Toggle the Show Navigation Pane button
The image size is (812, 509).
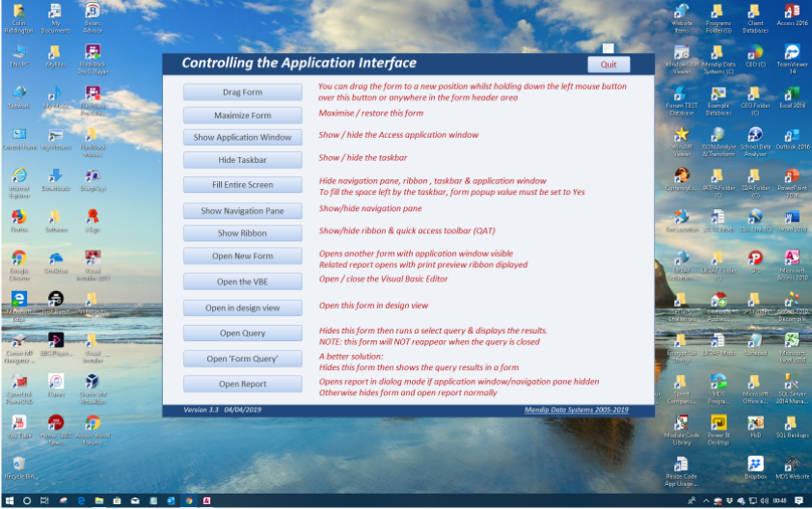pyautogui.click(x=243, y=210)
